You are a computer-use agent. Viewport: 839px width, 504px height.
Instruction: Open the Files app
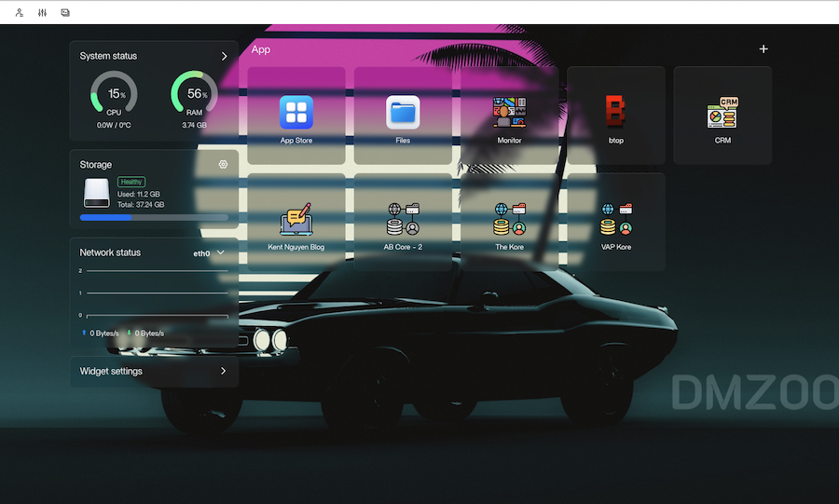tap(403, 116)
